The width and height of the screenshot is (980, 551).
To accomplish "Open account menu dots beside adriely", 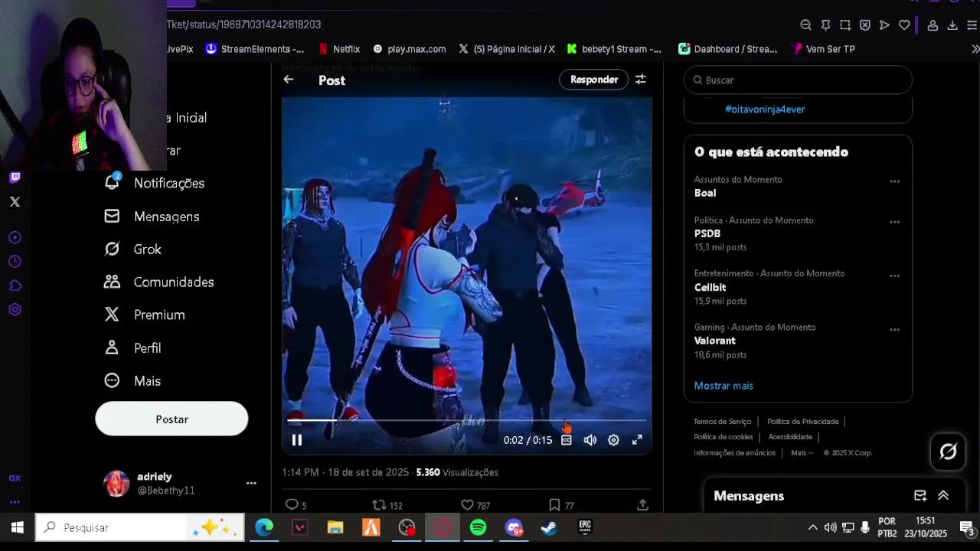I will [251, 484].
